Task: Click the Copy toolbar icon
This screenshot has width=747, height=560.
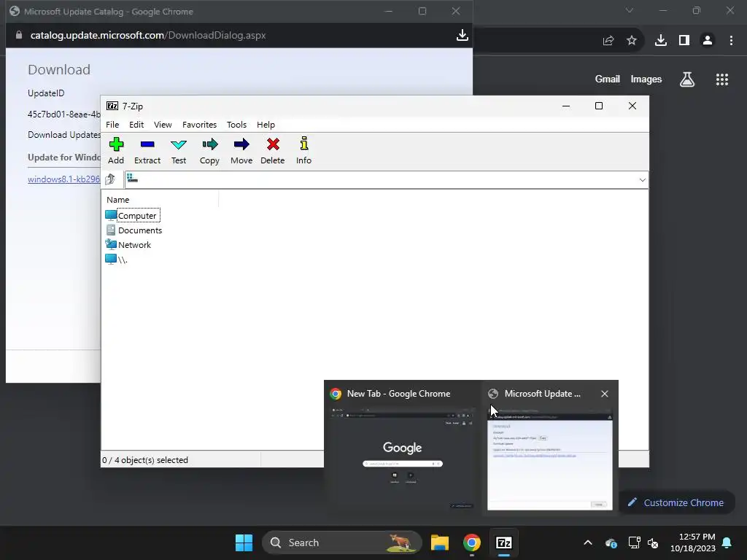Action: pos(209,150)
